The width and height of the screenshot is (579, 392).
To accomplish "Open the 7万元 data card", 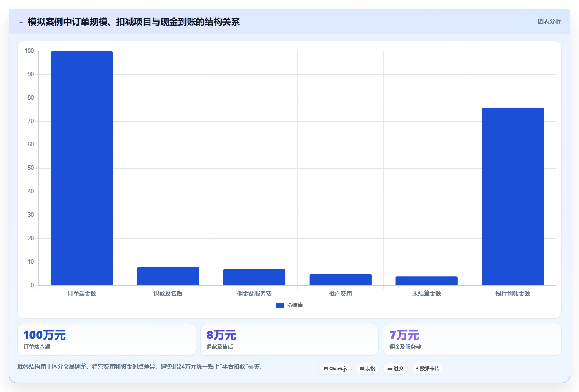I will tap(472, 339).
